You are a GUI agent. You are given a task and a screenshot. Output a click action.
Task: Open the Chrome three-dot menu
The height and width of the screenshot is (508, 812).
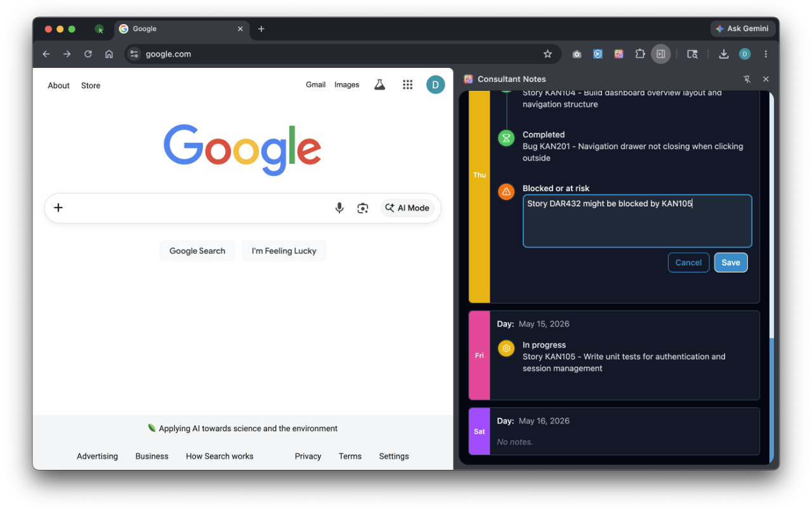766,54
